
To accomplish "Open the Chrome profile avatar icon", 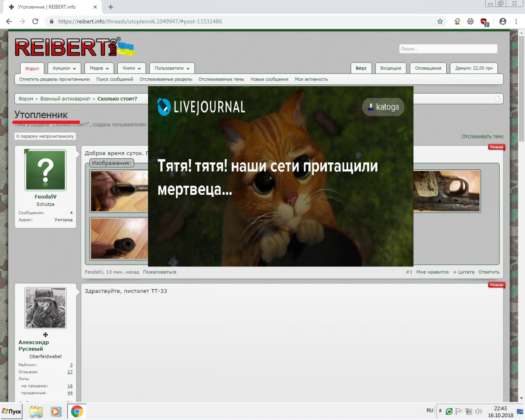I will click(503, 21).
